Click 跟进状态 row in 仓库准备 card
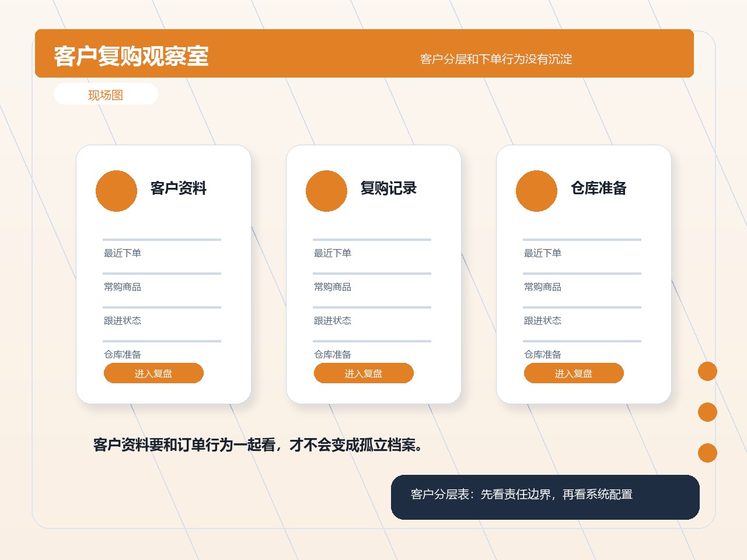747x560 pixels. click(x=582, y=320)
